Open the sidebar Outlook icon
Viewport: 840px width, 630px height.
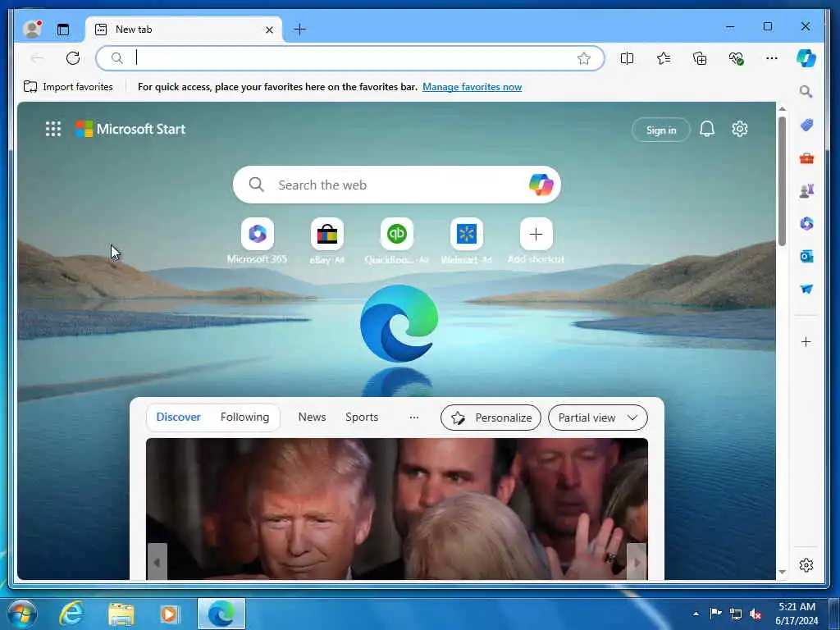(806, 257)
